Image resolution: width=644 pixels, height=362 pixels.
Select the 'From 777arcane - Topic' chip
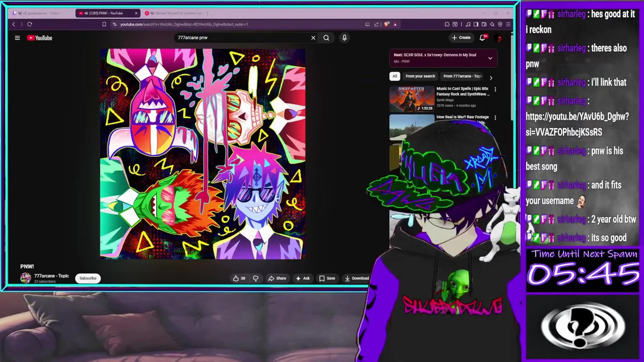pos(462,76)
